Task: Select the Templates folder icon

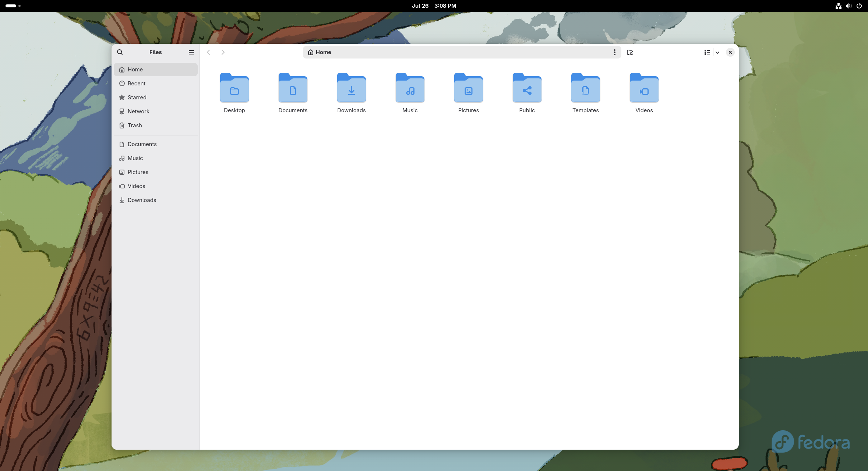Action: coord(586,88)
